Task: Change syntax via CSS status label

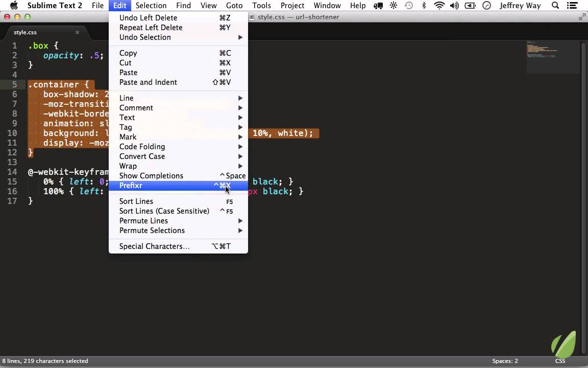Action: tap(560, 361)
